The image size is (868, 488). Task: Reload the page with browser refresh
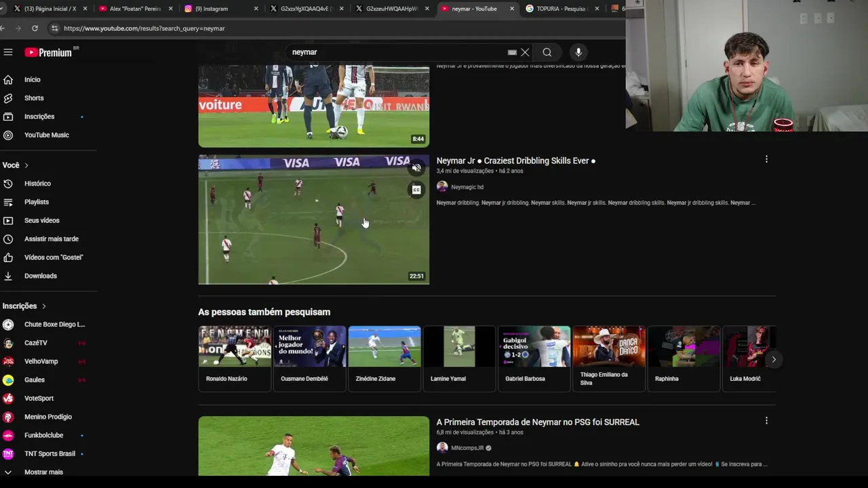point(35,28)
